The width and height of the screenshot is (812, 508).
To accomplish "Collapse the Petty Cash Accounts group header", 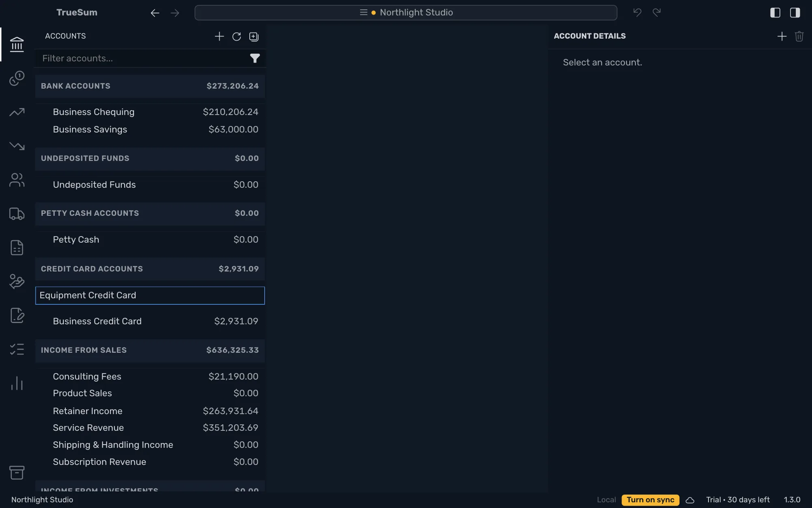I will pyautogui.click(x=150, y=213).
